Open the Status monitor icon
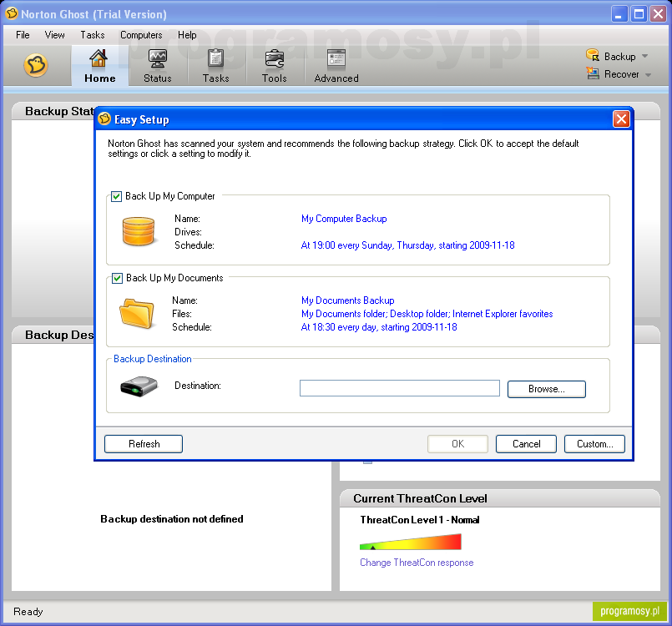The height and width of the screenshot is (626, 672). click(x=157, y=58)
